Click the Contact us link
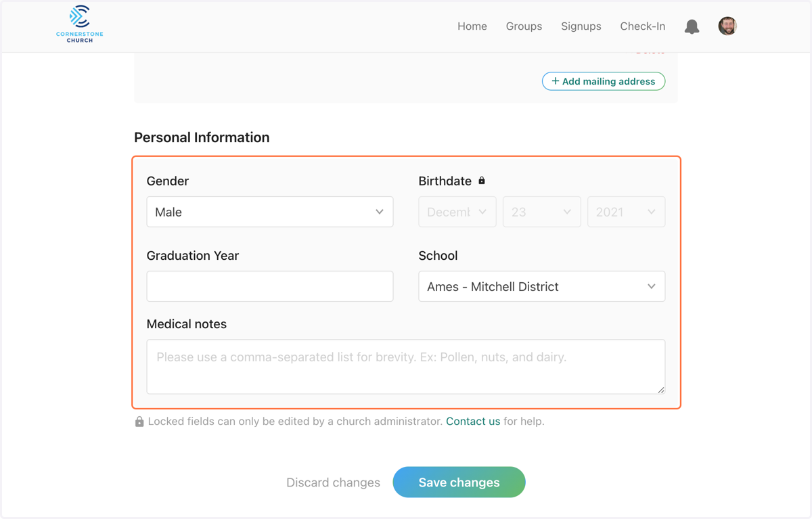 tap(473, 421)
